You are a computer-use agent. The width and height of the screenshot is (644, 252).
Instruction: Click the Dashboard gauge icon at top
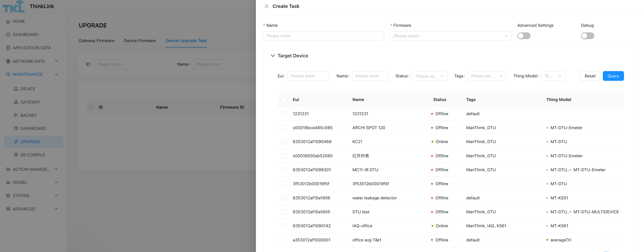click(x=8, y=35)
